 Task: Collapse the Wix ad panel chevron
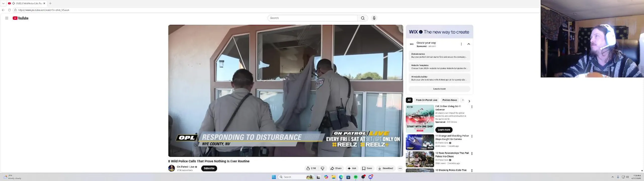[x=469, y=44]
